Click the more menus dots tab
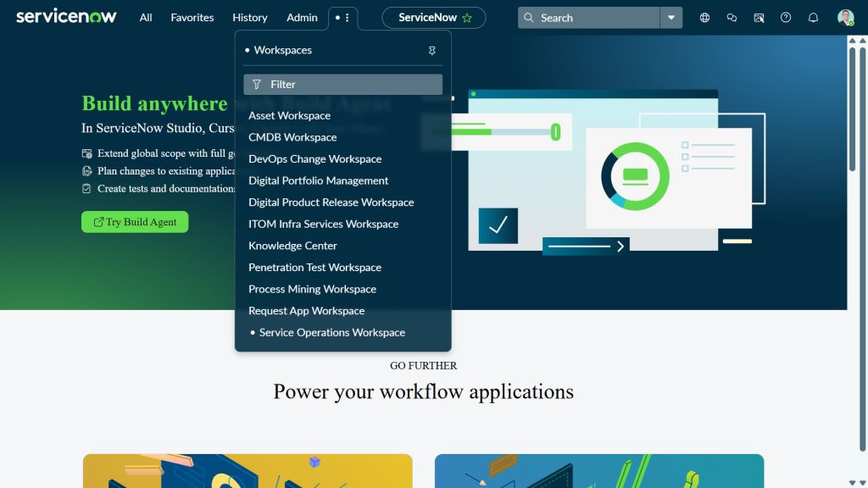The width and height of the screenshot is (868, 488). [342, 18]
